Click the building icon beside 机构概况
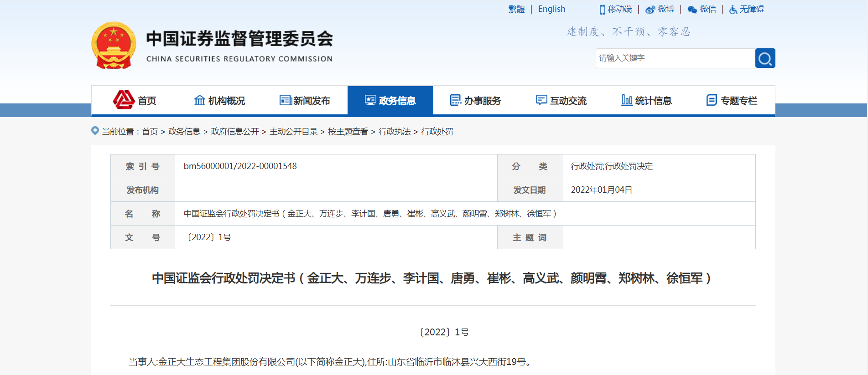Viewport: 868px width, 375px height. (x=200, y=100)
